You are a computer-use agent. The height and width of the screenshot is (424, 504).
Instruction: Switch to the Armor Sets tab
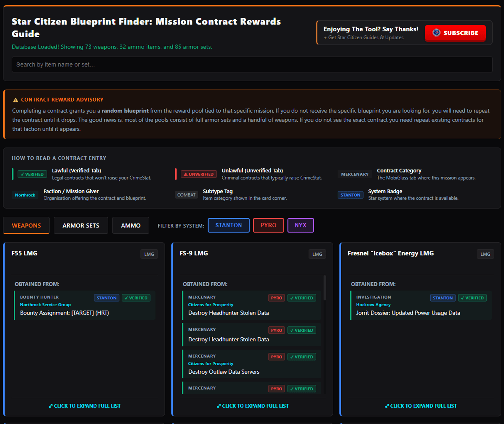[81, 225]
